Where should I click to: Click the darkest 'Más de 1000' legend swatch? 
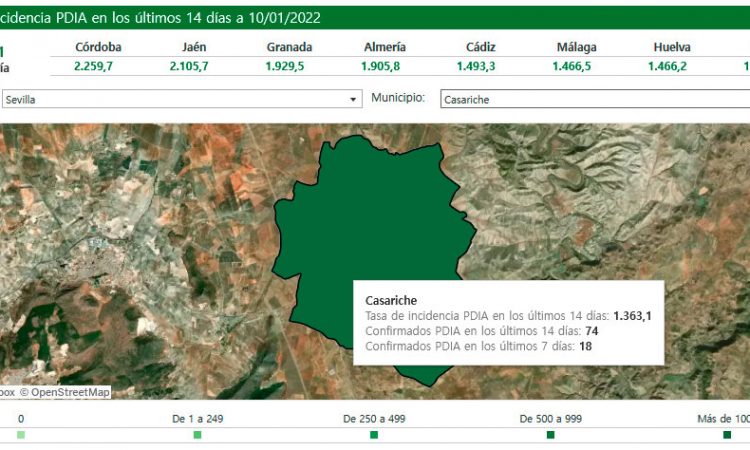point(727,435)
